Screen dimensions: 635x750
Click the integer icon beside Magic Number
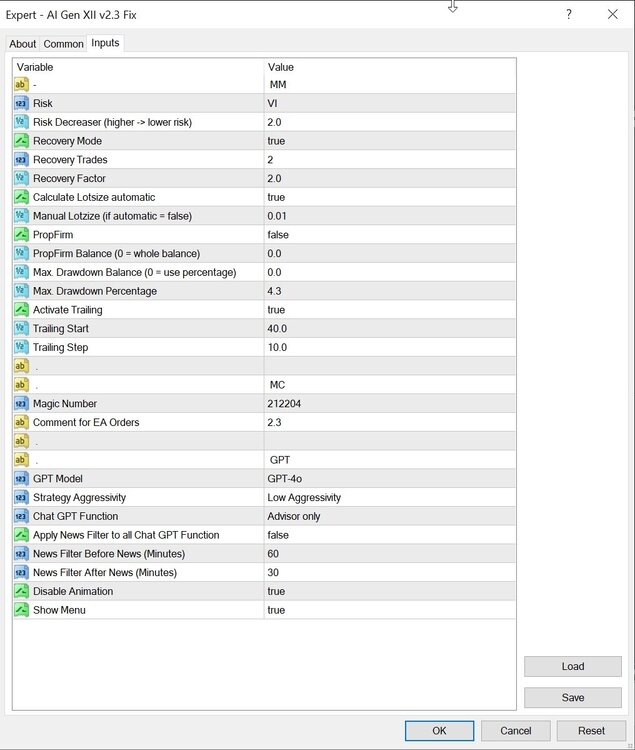coord(21,404)
